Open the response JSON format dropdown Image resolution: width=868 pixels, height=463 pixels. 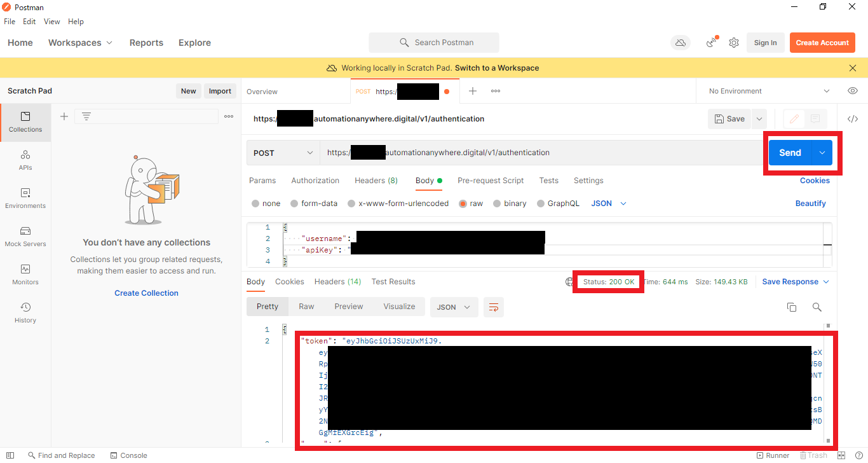[x=454, y=307]
